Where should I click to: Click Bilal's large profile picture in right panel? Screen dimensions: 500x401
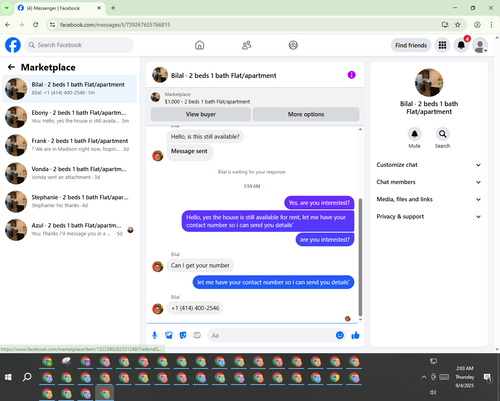429,83
